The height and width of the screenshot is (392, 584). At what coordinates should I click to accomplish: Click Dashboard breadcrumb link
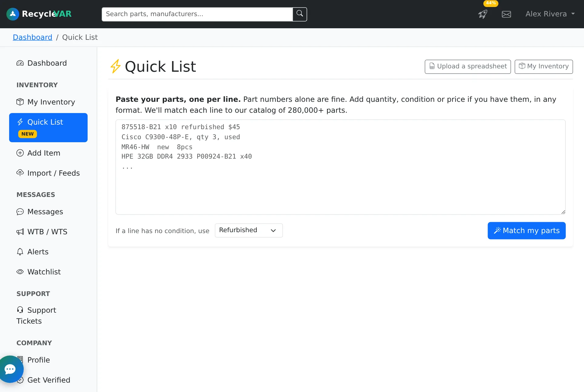(x=33, y=37)
